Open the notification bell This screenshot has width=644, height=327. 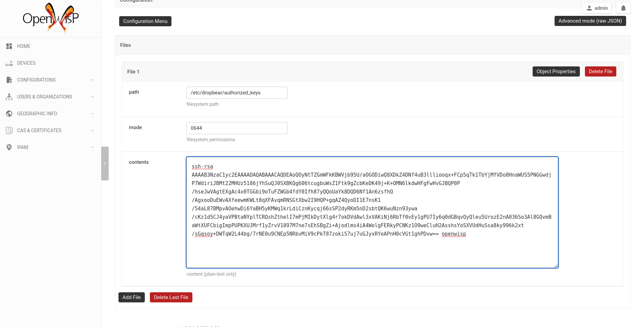click(x=623, y=8)
